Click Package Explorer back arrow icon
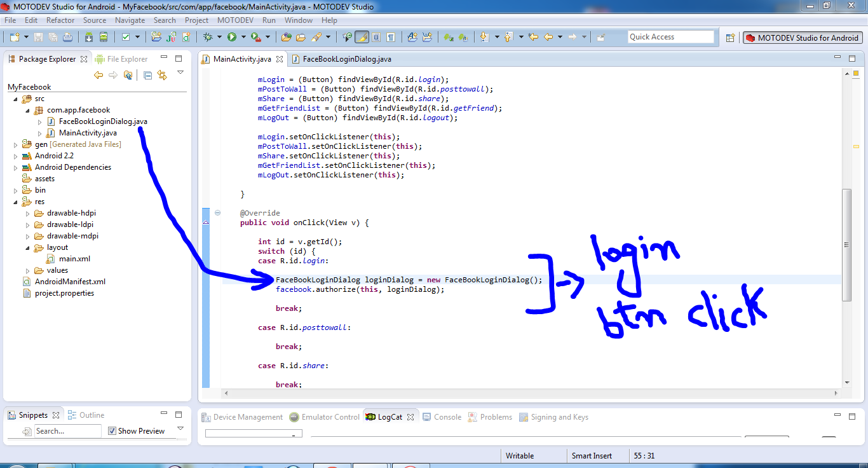 tap(98, 75)
